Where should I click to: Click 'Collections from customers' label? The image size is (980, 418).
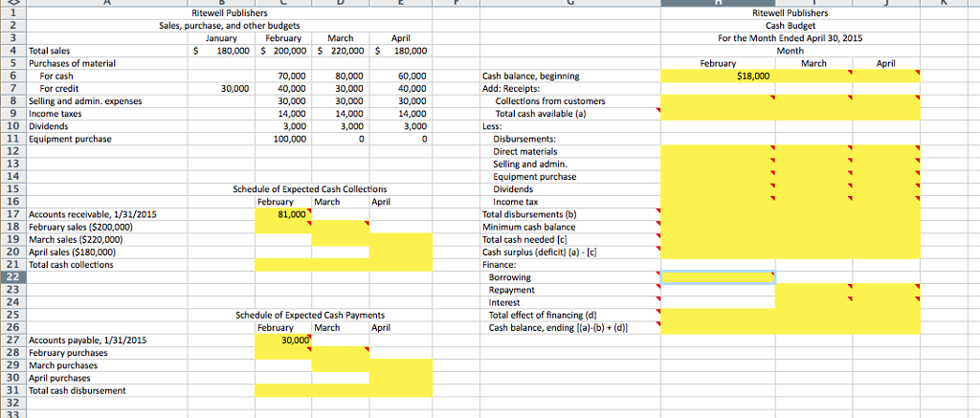[550, 101]
